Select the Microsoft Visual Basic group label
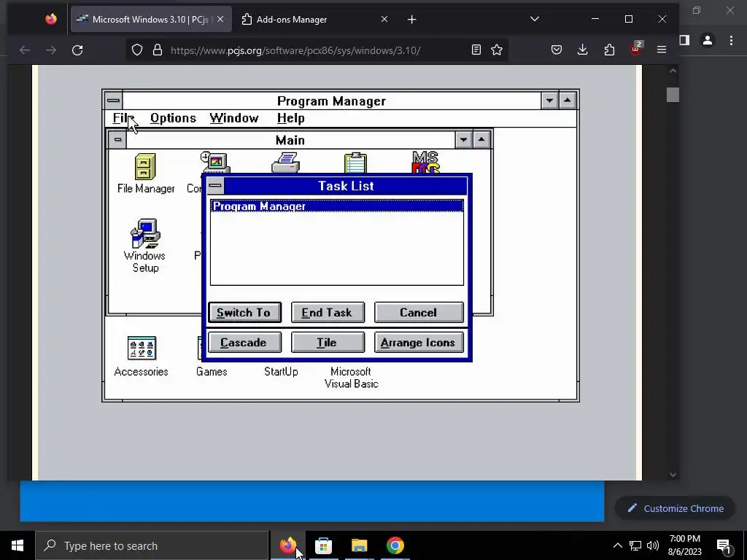The image size is (747, 560). (x=351, y=378)
